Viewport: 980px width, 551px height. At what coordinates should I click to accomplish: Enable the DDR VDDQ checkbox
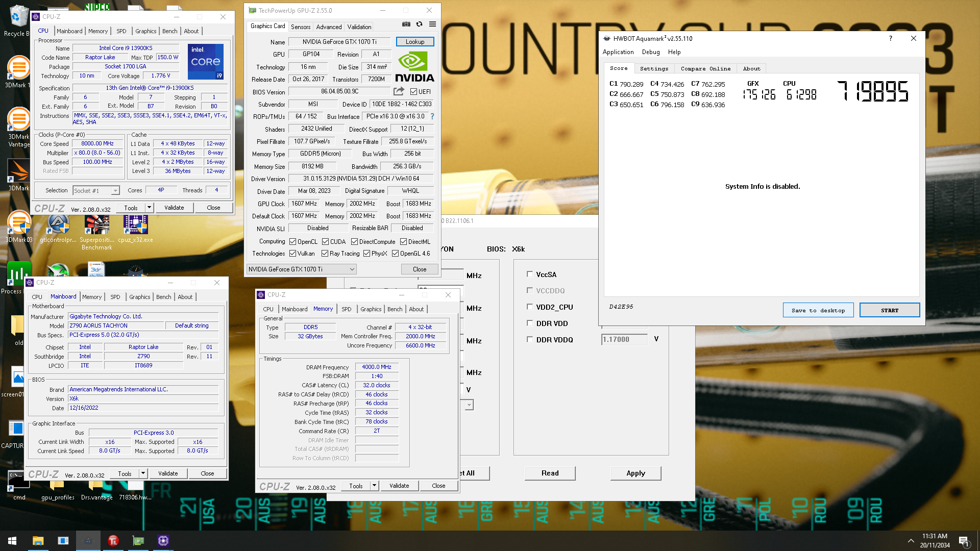tap(530, 339)
